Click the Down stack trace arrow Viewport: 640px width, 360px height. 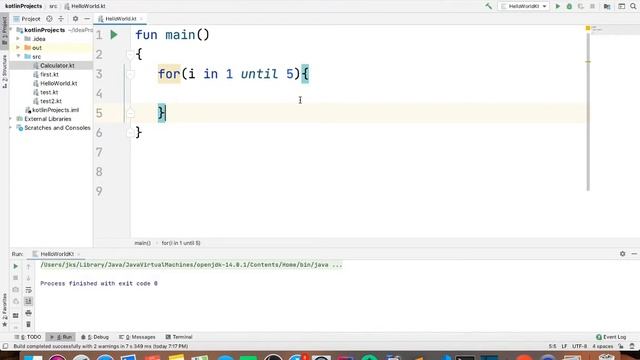(x=28, y=278)
